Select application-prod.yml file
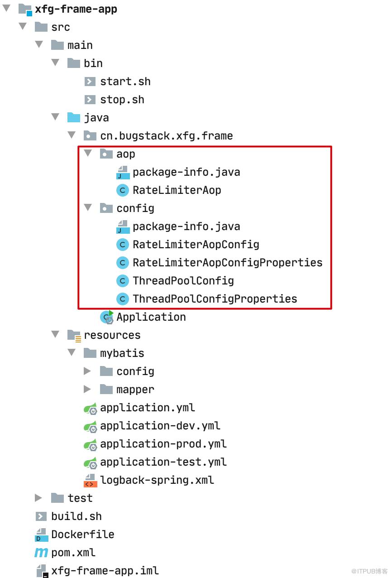Viewport: 392px width, 578px height. pyautogui.click(x=163, y=444)
